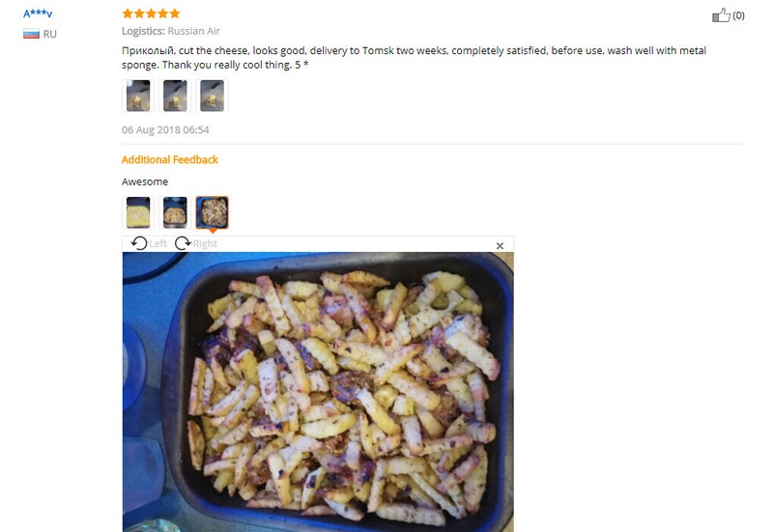The height and width of the screenshot is (532, 773).
Task: Click the first orange star in rating
Action: click(128, 14)
